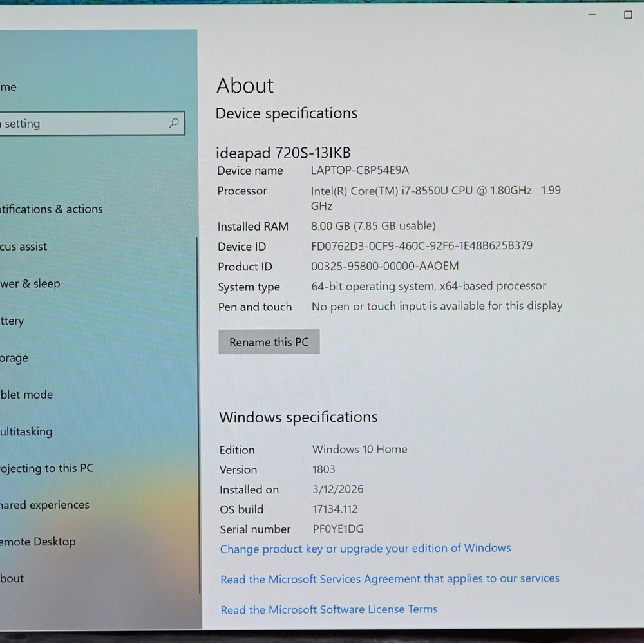Select the processor value i7-8550U text
The image size is (644, 644).
tap(436, 198)
